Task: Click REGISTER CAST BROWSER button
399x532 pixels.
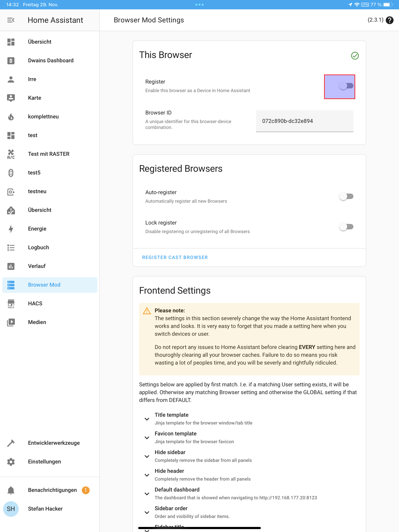Action: point(175,257)
